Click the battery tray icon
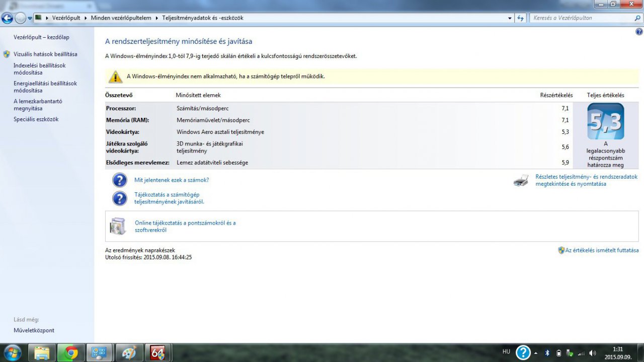This screenshot has height=362, width=644. click(x=558, y=353)
